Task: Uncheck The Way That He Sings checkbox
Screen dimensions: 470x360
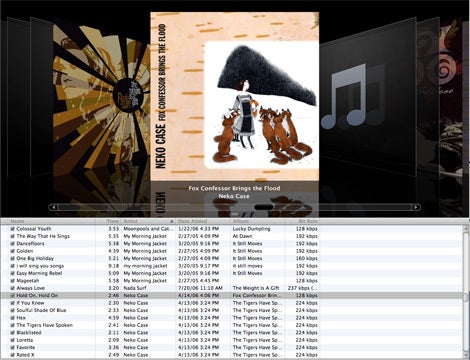Action: point(12,236)
